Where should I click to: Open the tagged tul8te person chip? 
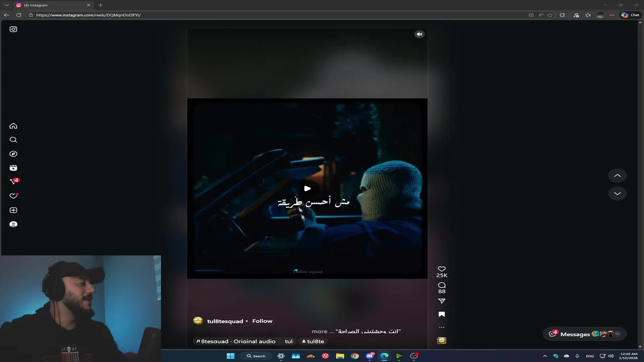pos(313,341)
